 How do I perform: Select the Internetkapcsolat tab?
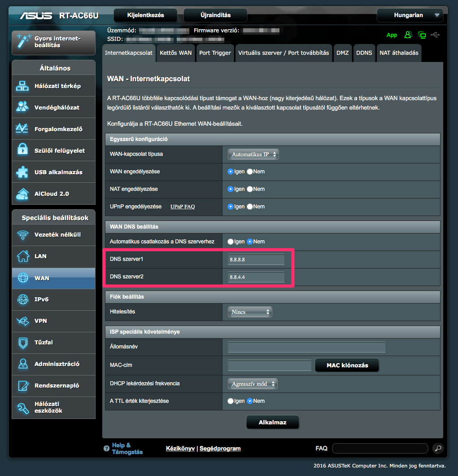click(129, 53)
